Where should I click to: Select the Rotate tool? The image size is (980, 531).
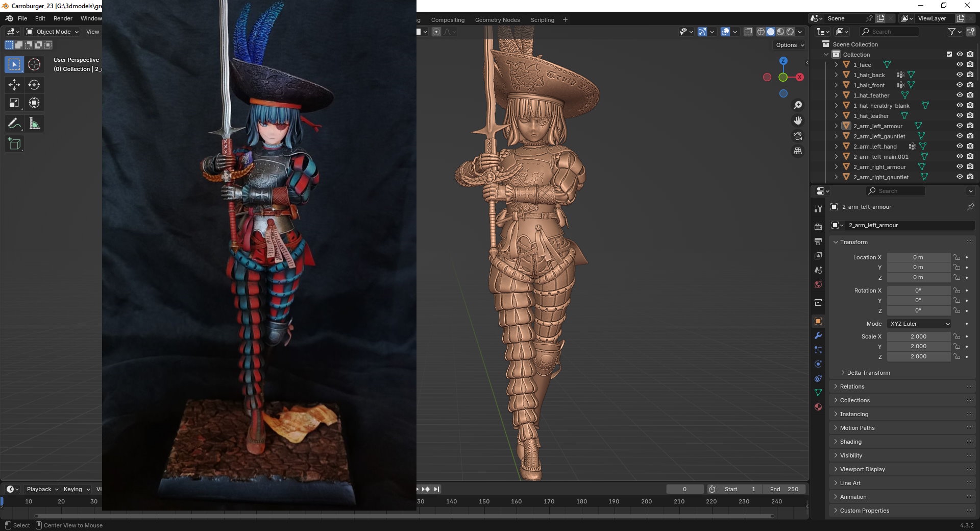pos(34,85)
